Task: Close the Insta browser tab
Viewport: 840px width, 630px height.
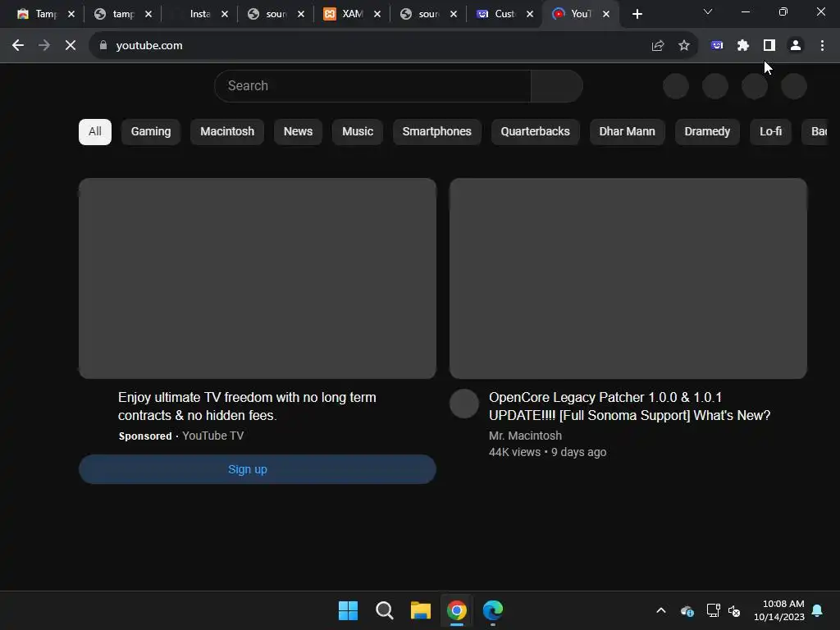Action: pyautogui.click(x=225, y=15)
